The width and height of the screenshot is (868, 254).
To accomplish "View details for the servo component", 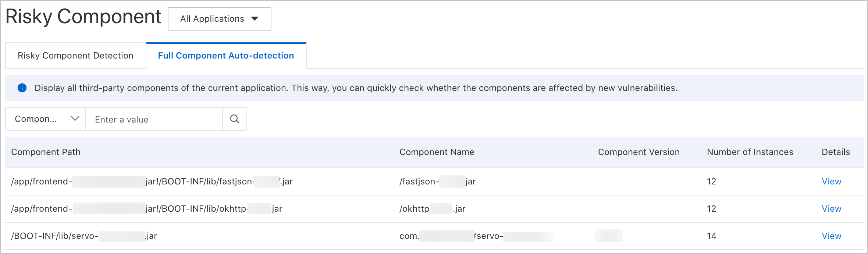I will tap(831, 236).
